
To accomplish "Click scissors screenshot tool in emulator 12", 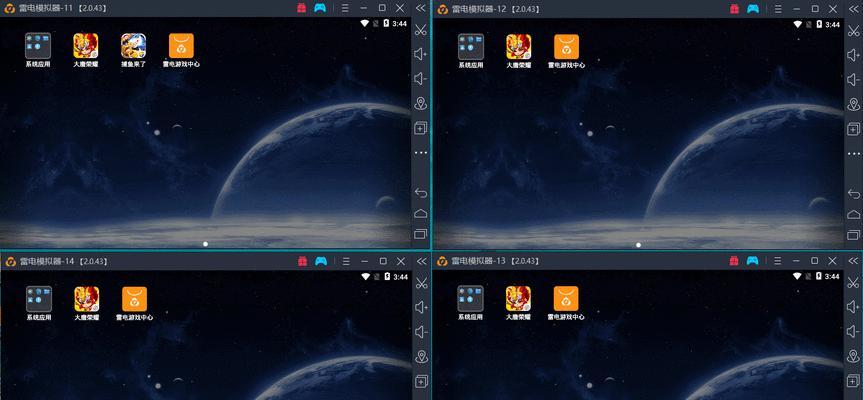I will [854, 30].
